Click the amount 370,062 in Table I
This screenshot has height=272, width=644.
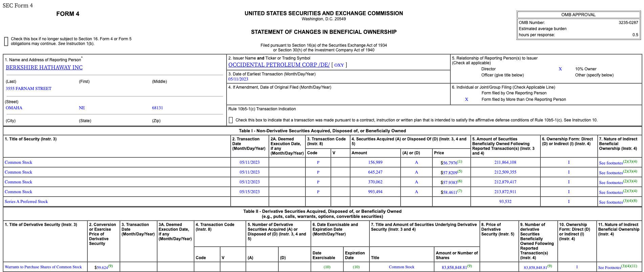[375, 182]
